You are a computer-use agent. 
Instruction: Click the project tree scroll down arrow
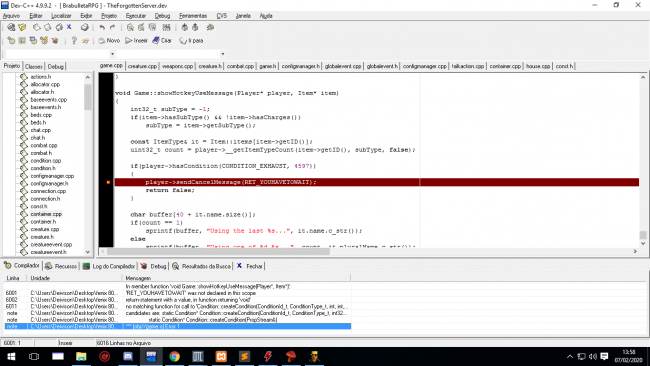pyautogui.click(x=88, y=252)
